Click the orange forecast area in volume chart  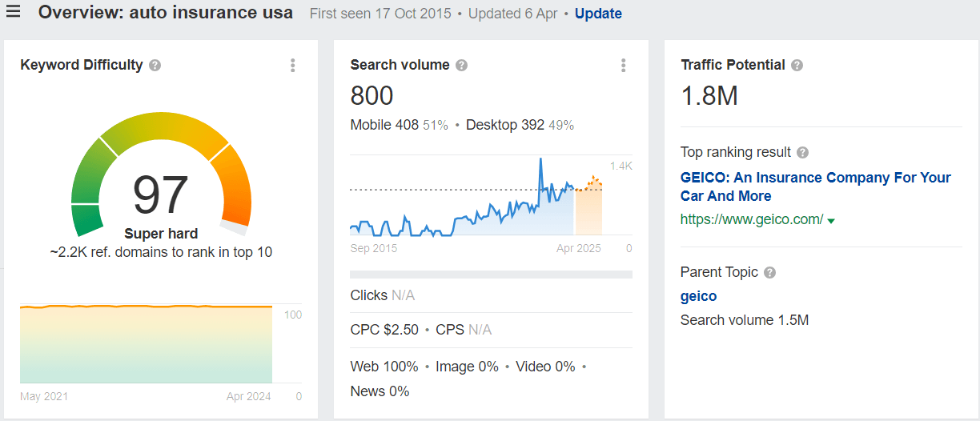point(588,208)
